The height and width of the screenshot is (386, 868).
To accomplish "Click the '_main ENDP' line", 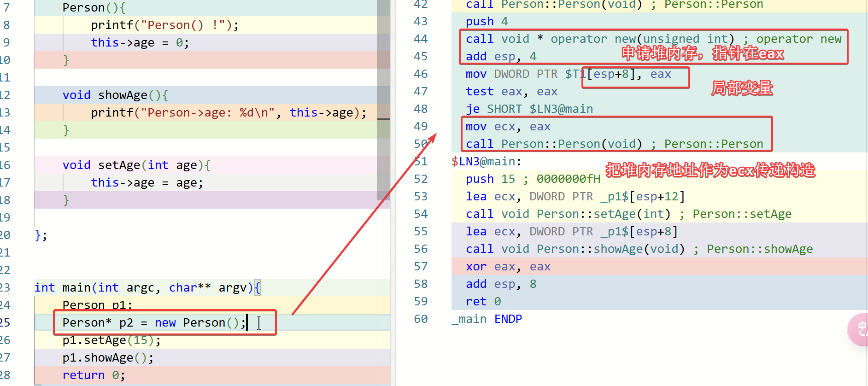I will point(487,319).
